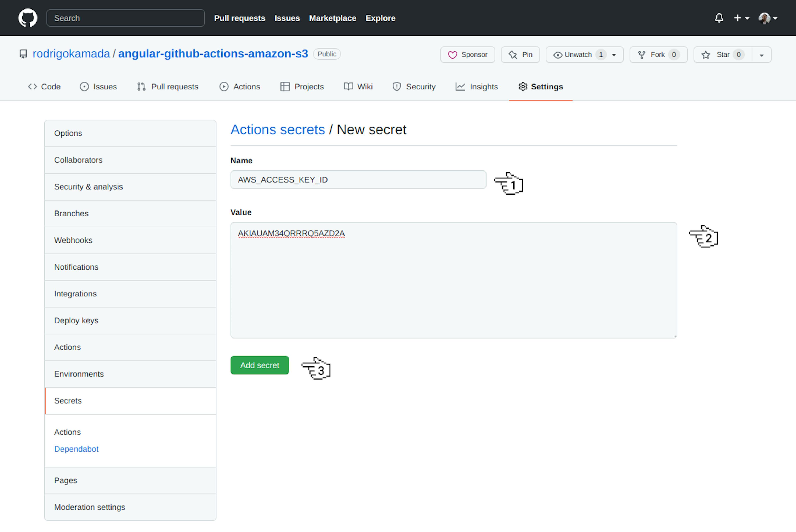Open Issues in top navigation
Screen dimensions: 796x532
tap(287, 18)
